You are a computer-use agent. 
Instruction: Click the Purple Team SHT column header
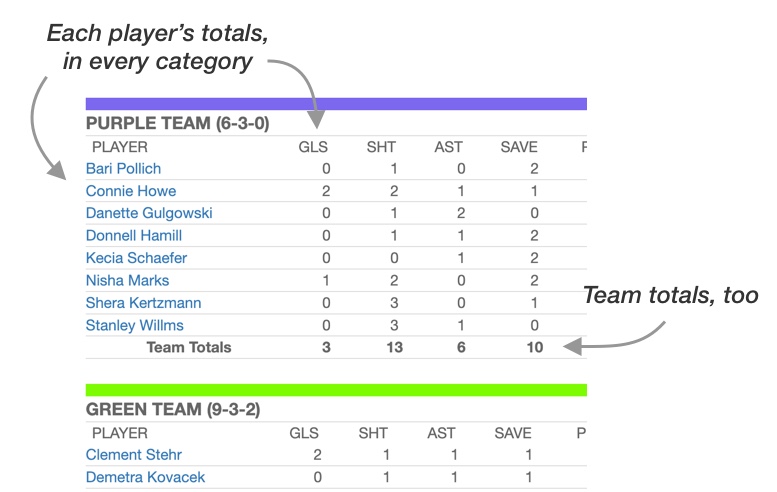coord(381,147)
